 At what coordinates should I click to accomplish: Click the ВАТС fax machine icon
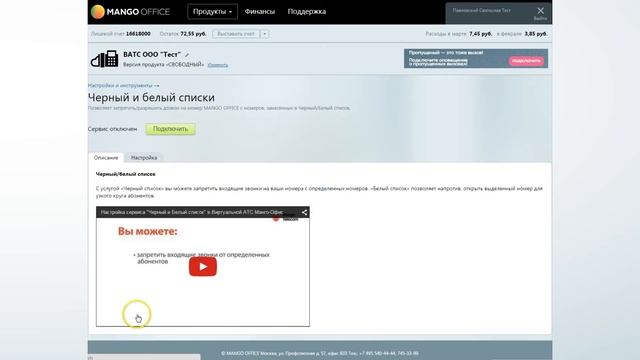tap(104, 59)
